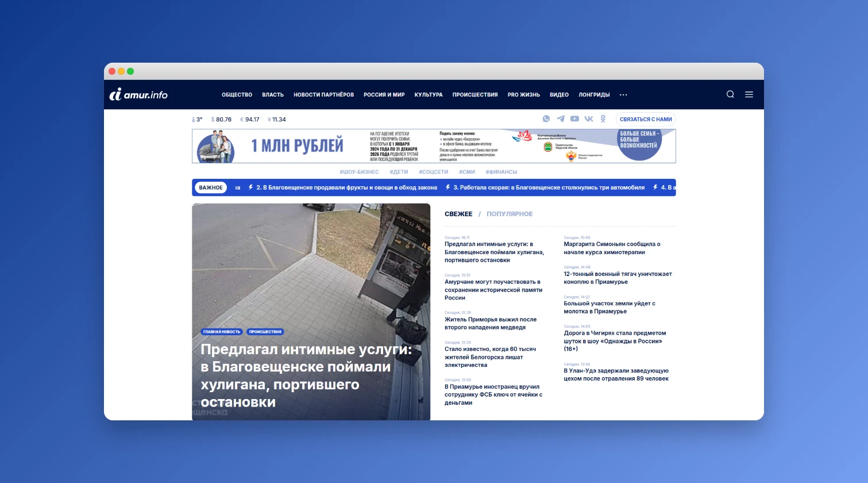Click the СВЯЗАТЬСЯ С НАМИ button
This screenshot has width=868, height=483.
click(x=646, y=119)
